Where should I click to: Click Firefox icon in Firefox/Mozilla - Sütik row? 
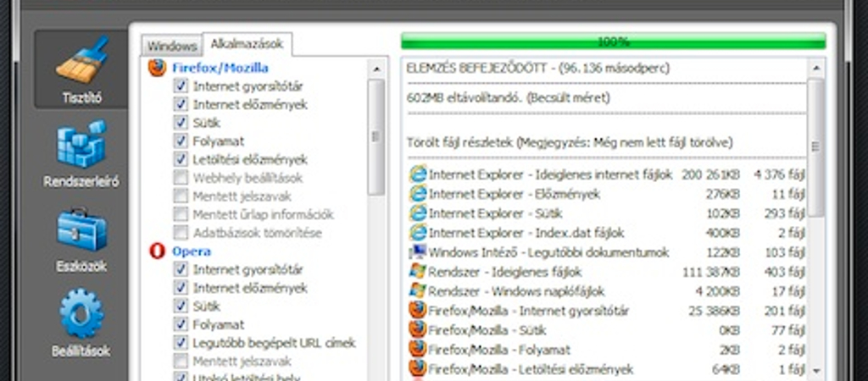pyautogui.click(x=418, y=330)
